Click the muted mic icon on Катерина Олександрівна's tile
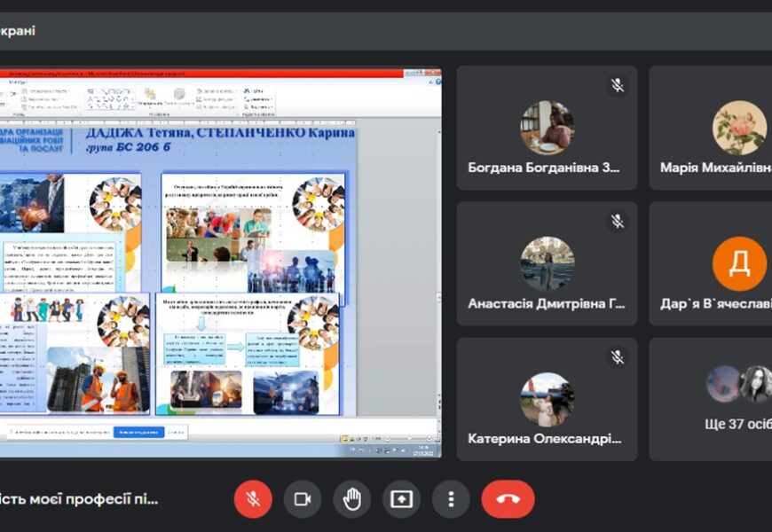Screen dimensions: 772x532 click(617, 356)
